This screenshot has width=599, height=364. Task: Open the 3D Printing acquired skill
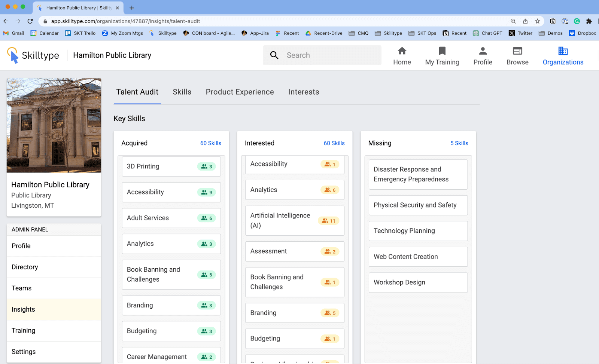[171, 166]
